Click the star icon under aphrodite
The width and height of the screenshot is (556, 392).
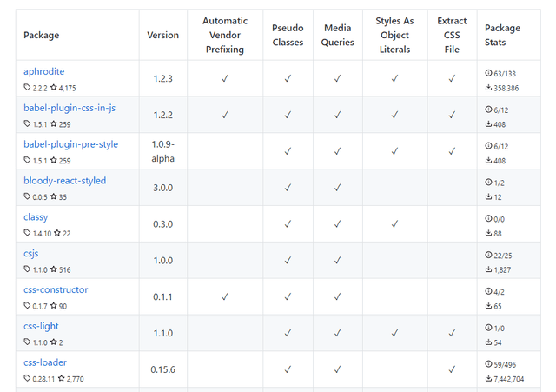point(54,87)
